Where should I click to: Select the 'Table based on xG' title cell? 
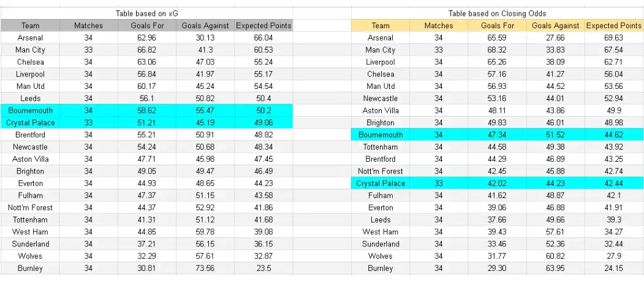146,13
